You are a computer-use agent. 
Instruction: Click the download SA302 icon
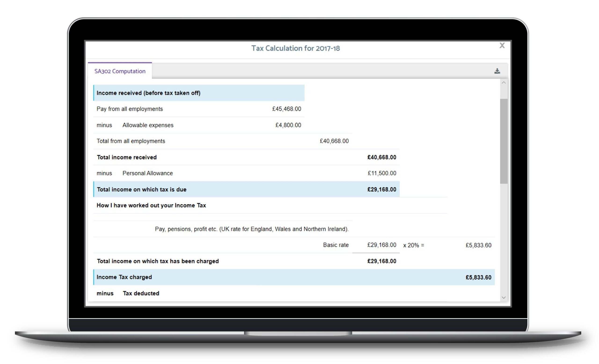click(497, 71)
